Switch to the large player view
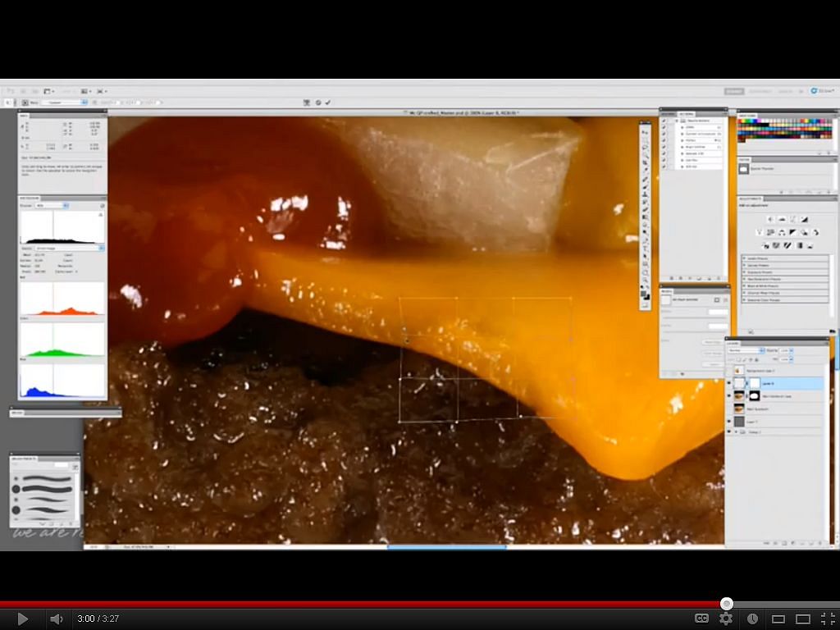Image resolution: width=840 pixels, height=630 pixels. [x=802, y=619]
